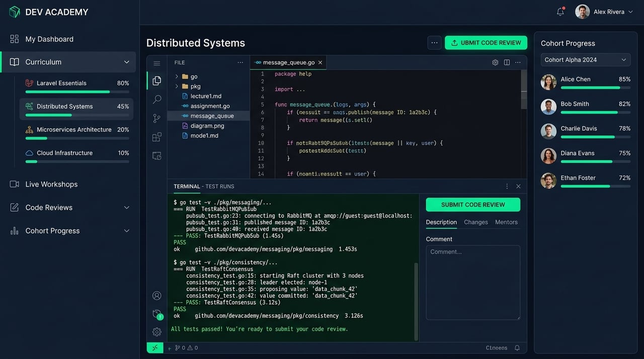Viewport: 644px width, 359px height.
Task: Open the Accounts person icon
Action: pyautogui.click(x=156, y=295)
